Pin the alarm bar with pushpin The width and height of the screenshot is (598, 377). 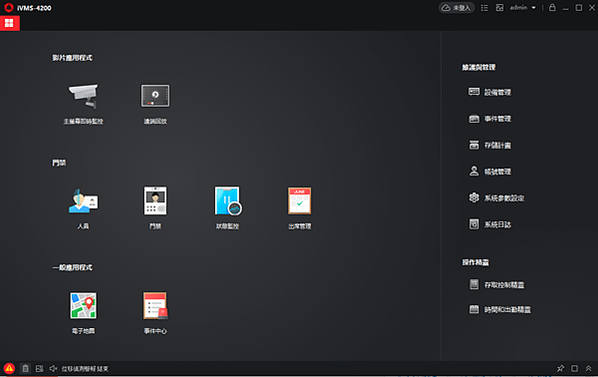pos(560,369)
